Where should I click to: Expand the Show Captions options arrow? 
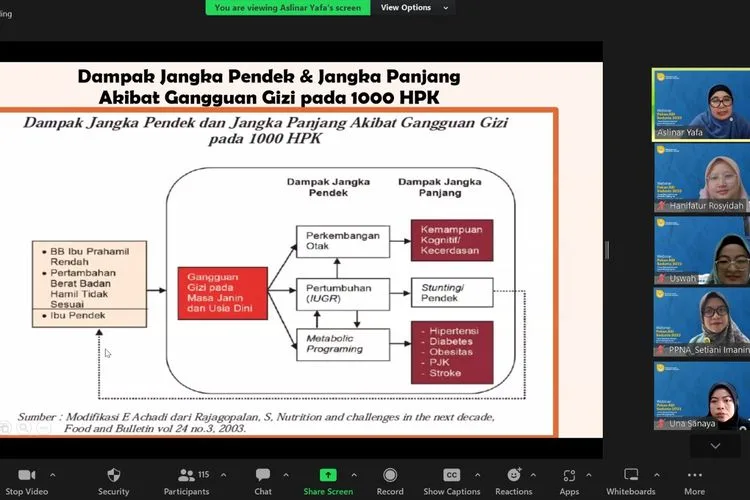coord(477,475)
